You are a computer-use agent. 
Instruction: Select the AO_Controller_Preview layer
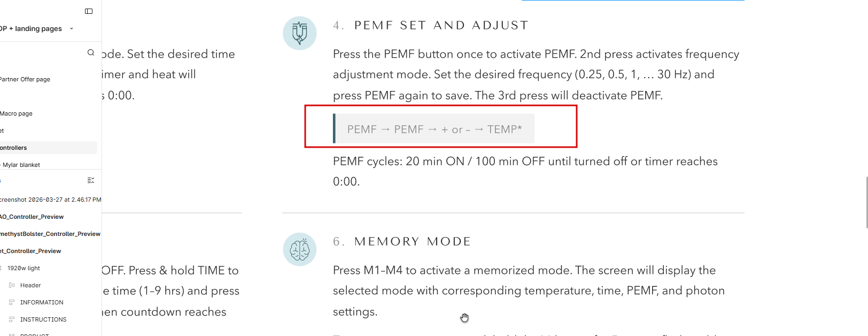(x=32, y=217)
